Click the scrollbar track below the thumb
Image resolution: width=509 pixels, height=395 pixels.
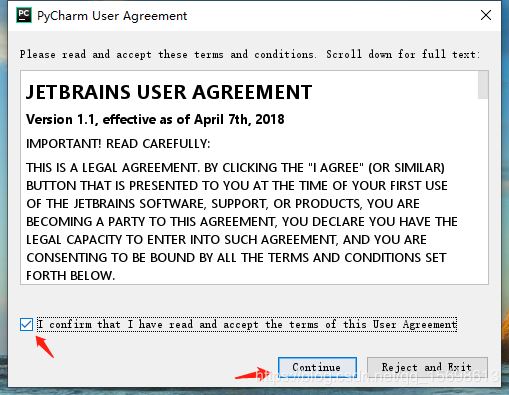[483, 192]
